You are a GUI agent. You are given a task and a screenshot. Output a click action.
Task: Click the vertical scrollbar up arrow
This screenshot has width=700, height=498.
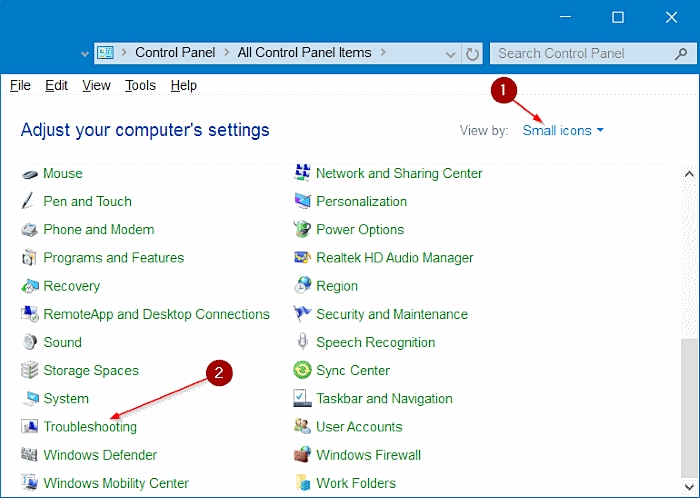[x=688, y=174]
